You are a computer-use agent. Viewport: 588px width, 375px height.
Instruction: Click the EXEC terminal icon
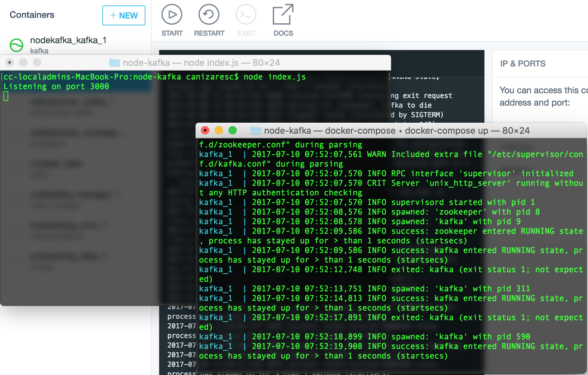246,14
